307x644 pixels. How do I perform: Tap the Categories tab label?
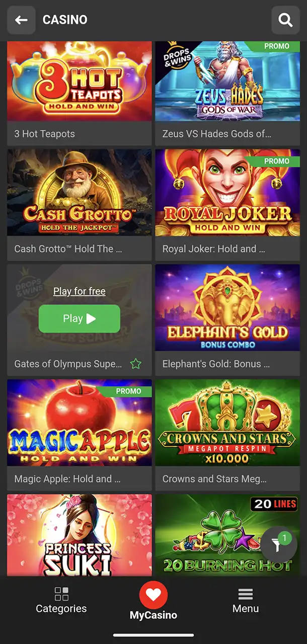coord(61,609)
